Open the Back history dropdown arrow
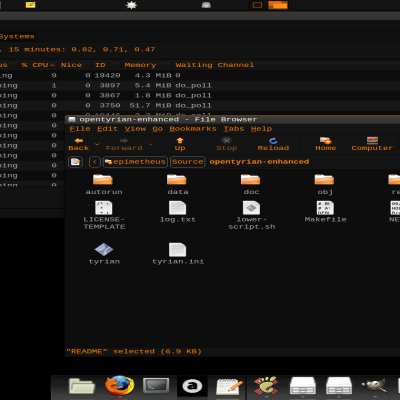Image resolution: width=400 pixels, height=400 pixels. pyautogui.click(x=97, y=144)
